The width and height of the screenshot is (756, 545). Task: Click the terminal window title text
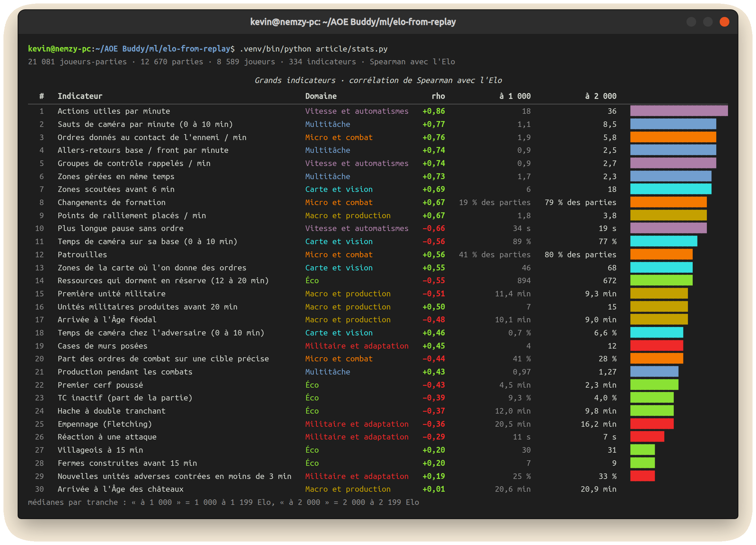point(353,22)
